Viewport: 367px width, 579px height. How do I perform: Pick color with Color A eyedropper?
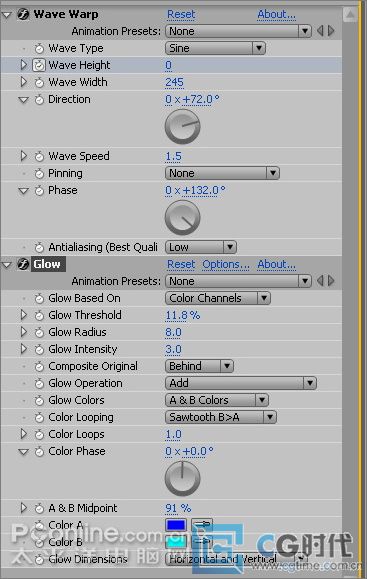click(202, 525)
